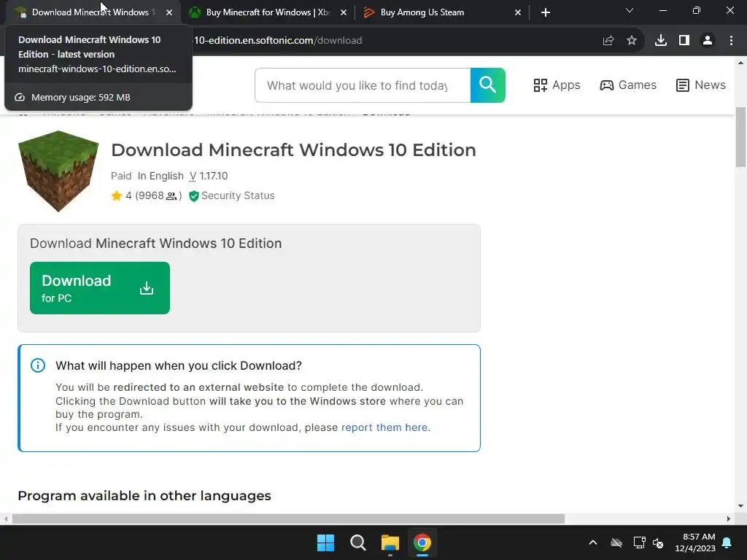Click the 'Program available in other languages' heading
The width and height of the screenshot is (747, 560).
[x=144, y=496]
